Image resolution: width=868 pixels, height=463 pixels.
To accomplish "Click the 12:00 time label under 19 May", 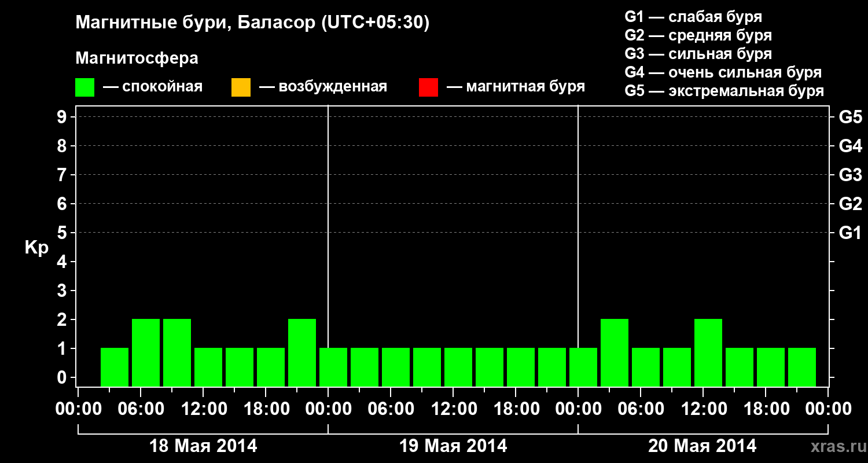I will tap(453, 409).
